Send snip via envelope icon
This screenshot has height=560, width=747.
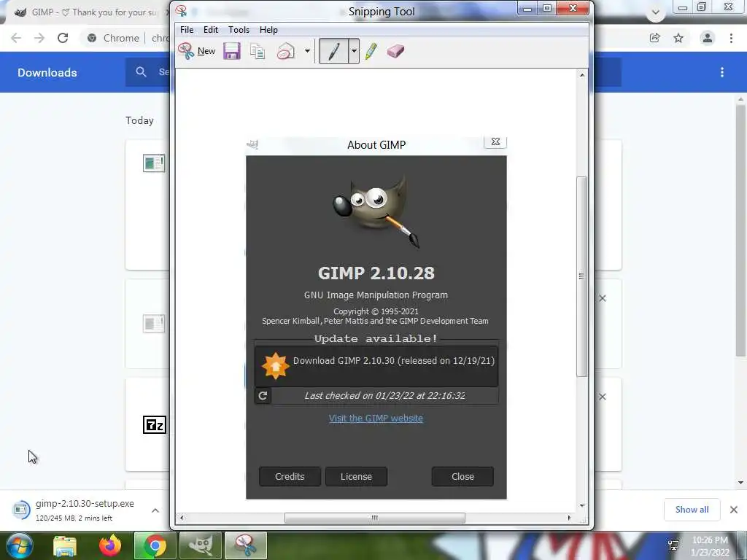click(x=286, y=51)
